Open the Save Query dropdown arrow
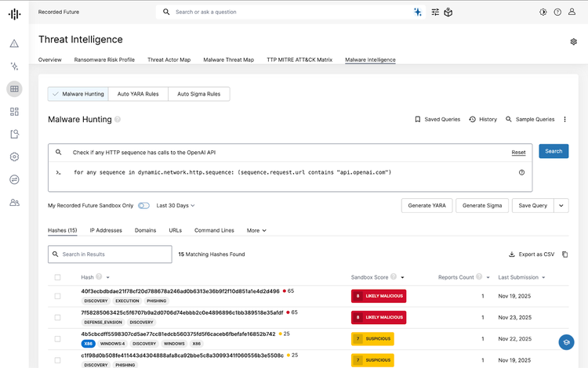Viewport: 588px width, 368px height. click(x=561, y=205)
